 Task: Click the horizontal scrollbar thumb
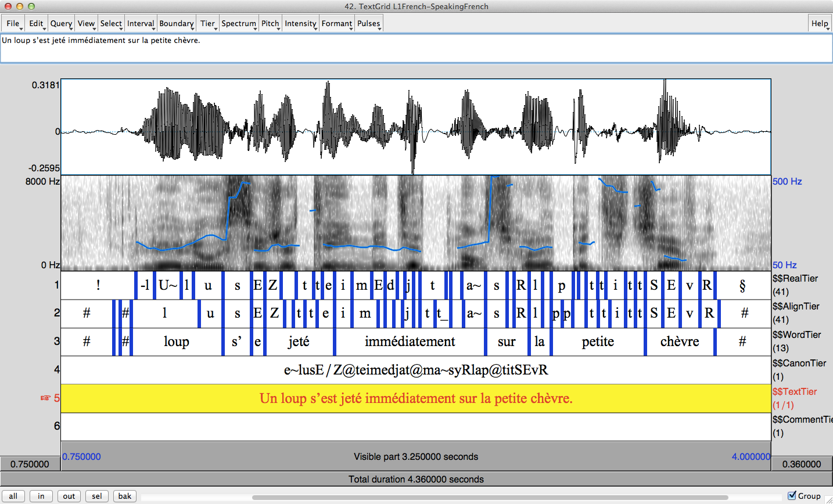(x=490, y=498)
